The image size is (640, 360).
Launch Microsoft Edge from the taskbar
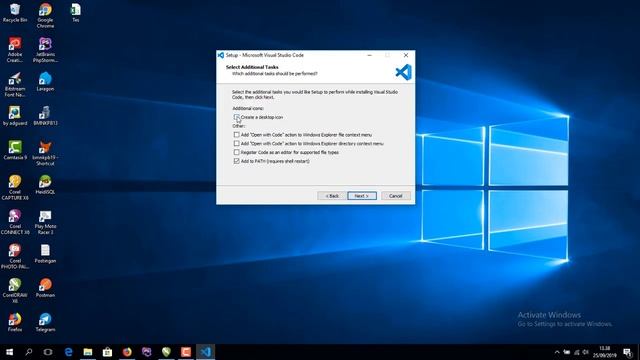click(68, 352)
